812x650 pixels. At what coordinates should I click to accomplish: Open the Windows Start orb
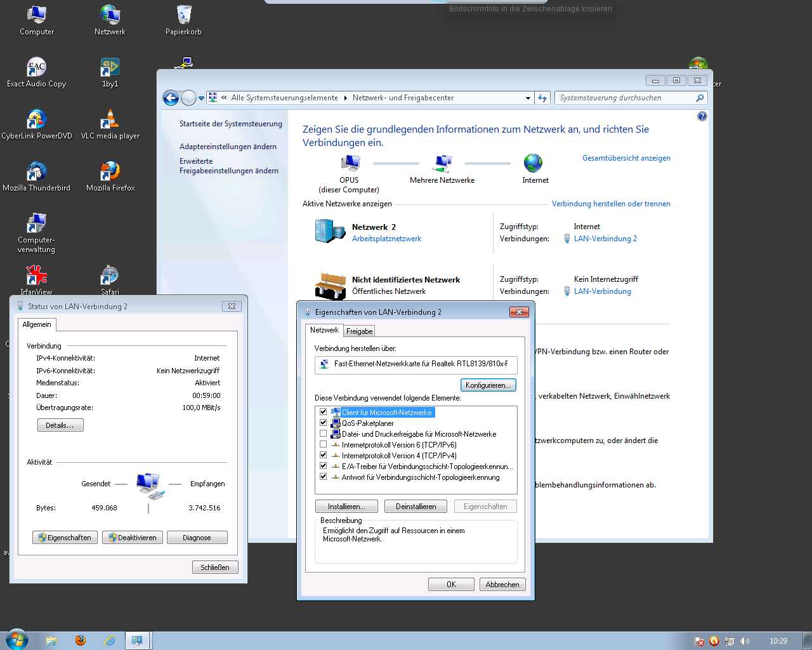pos(17,640)
